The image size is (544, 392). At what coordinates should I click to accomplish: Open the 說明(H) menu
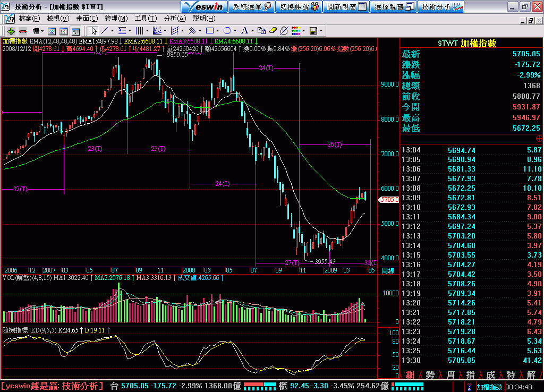[204, 19]
